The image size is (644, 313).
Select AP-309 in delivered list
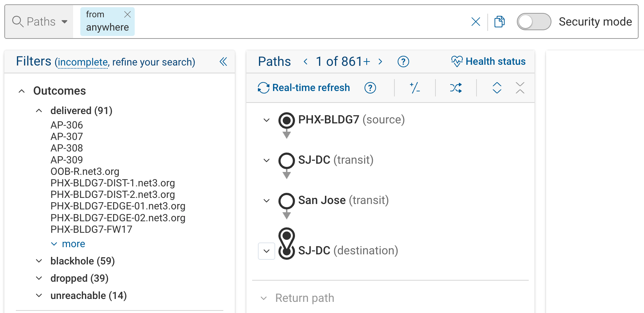coord(67,160)
